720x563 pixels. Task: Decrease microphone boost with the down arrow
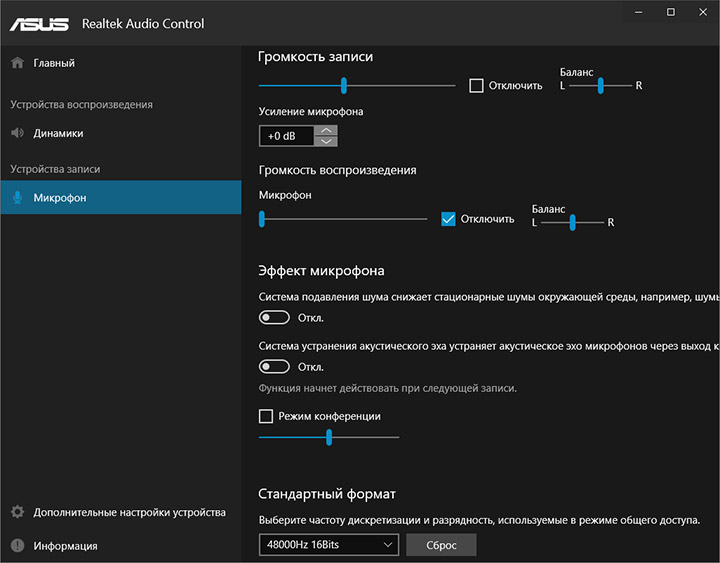pyautogui.click(x=327, y=141)
